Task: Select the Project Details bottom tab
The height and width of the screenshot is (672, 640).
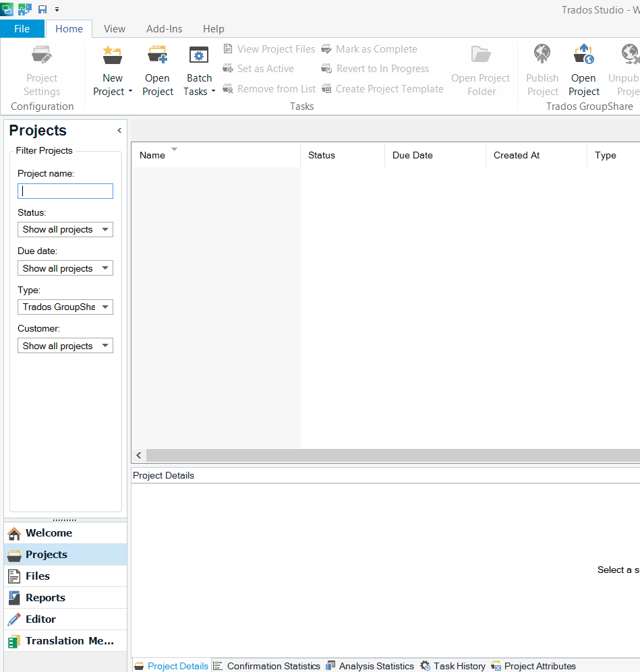Action: 171,665
